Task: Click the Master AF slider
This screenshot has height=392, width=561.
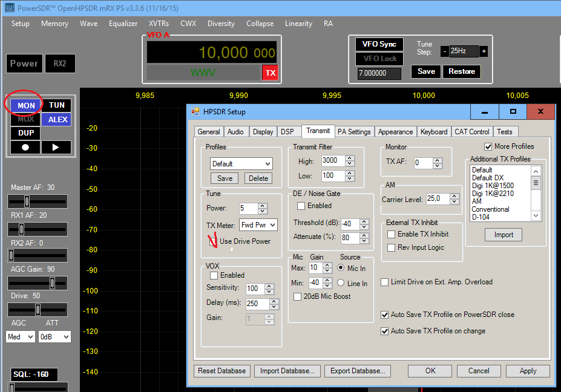Action: pyautogui.click(x=38, y=201)
